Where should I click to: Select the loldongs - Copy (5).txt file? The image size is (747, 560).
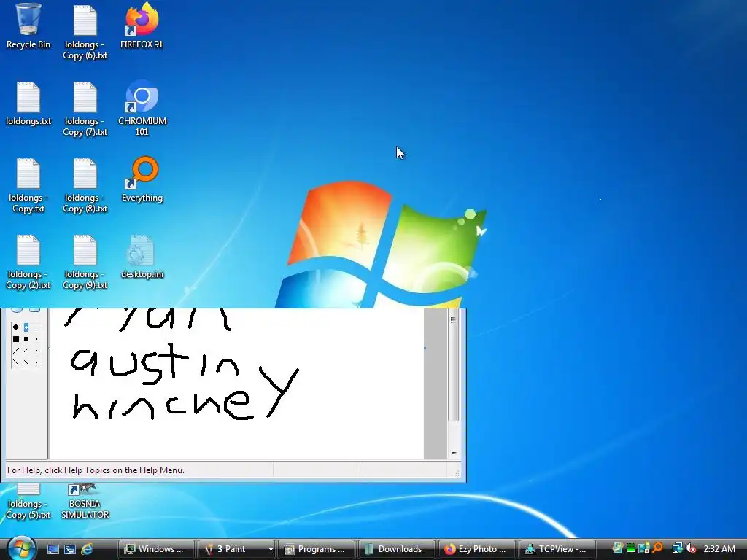(28, 502)
